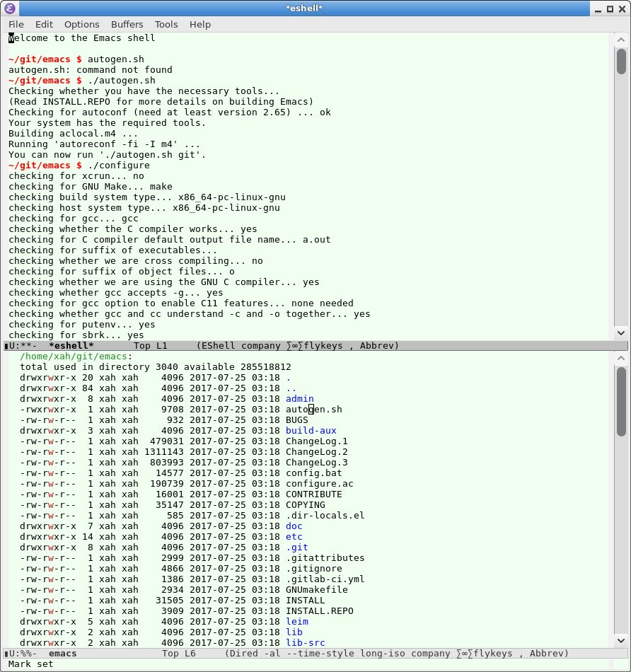Viewport: 631px width, 672px height.
Task: Click the emacs buffer name in Dired mode line
Action: point(62,653)
